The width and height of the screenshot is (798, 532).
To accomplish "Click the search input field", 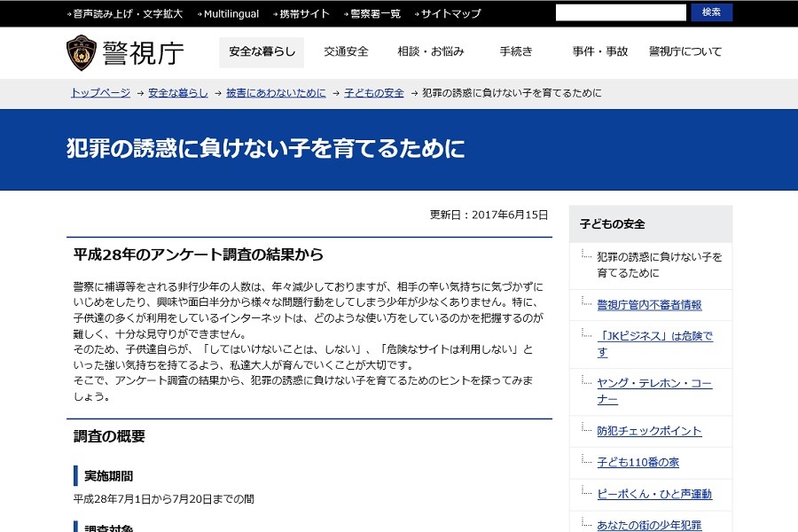I will pos(621,12).
